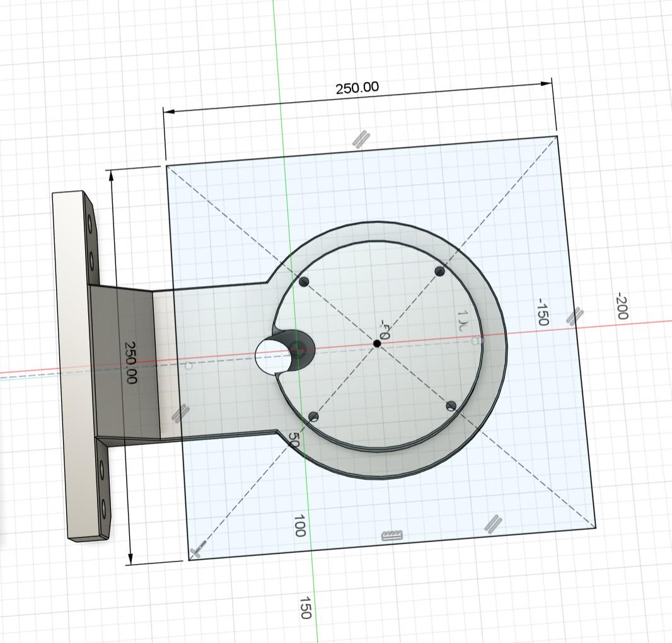Select the bottom screw hole on mount plate
This screenshot has height=643, width=672.
pos(103,510)
